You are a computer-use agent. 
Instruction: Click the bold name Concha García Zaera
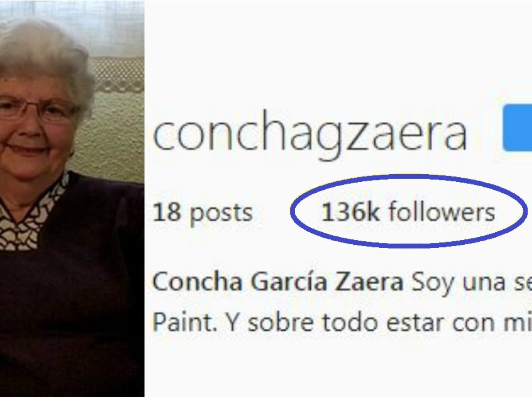(x=278, y=282)
